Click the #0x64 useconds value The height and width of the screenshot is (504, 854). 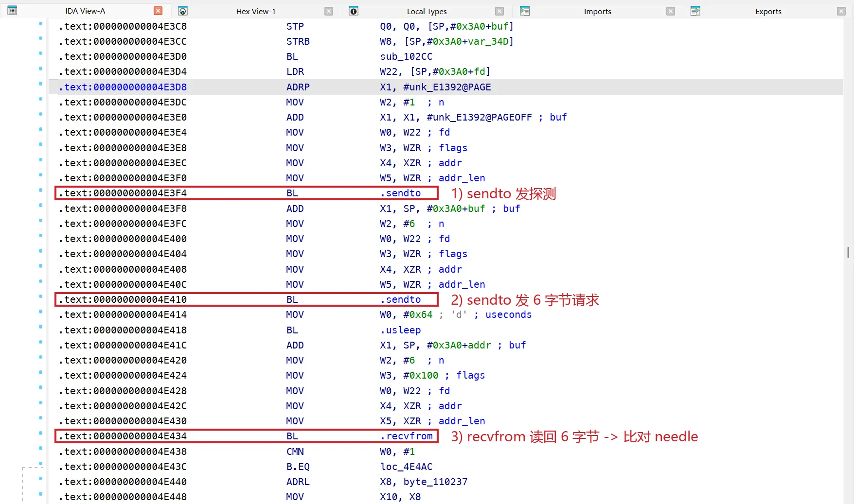pyautogui.click(x=418, y=314)
